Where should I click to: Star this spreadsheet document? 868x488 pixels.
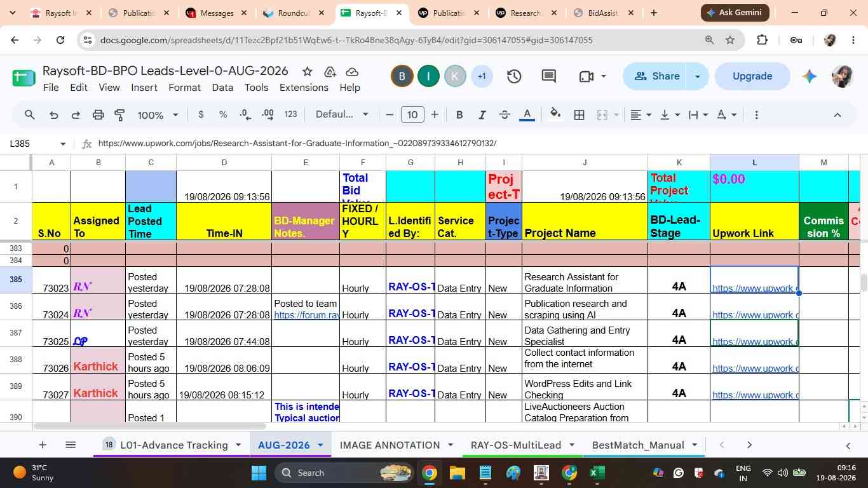[x=307, y=71]
